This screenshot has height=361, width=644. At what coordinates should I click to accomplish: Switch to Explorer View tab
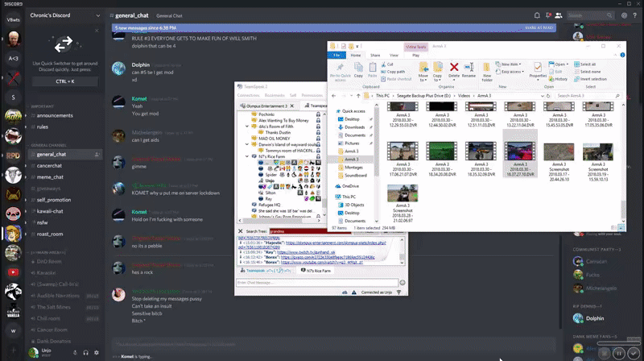394,55
